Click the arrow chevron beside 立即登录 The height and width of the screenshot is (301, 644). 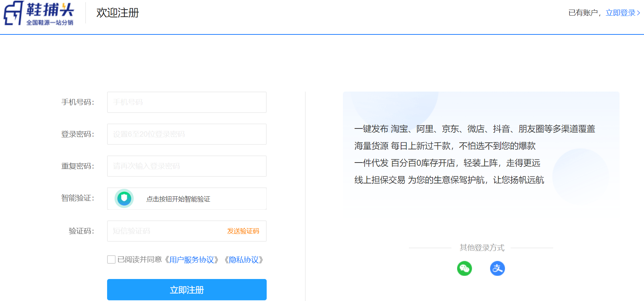pos(639,13)
